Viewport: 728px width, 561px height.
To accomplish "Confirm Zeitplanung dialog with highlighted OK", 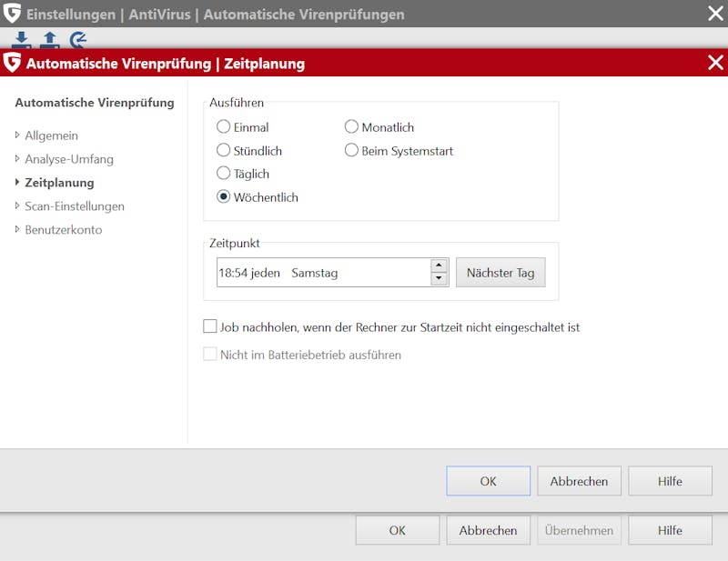I will coord(488,481).
